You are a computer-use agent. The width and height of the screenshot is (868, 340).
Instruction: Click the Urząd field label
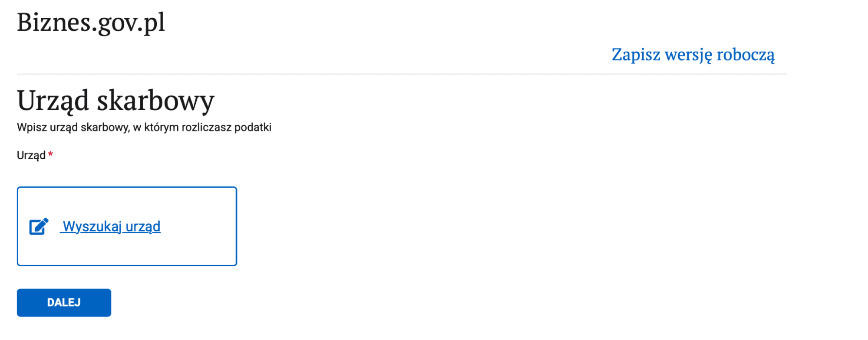tap(31, 155)
